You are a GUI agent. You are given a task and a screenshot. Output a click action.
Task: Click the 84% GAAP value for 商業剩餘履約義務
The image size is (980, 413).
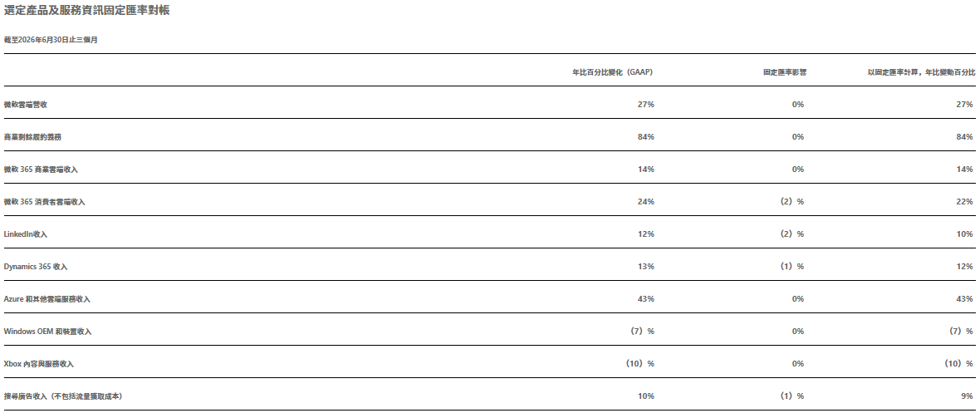point(645,137)
